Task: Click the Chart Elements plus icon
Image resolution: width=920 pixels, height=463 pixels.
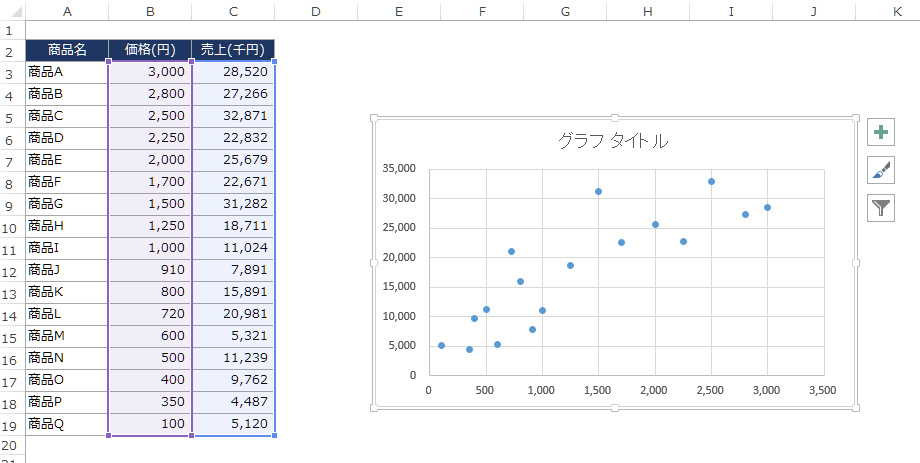Action: click(x=880, y=132)
